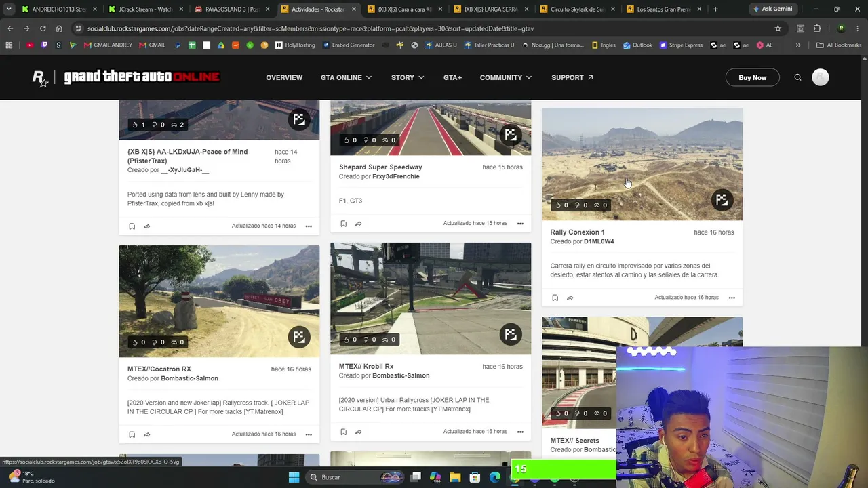The height and width of the screenshot is (488, 868).
Task: Expand the Story dropdown menu
Action: 408,77
